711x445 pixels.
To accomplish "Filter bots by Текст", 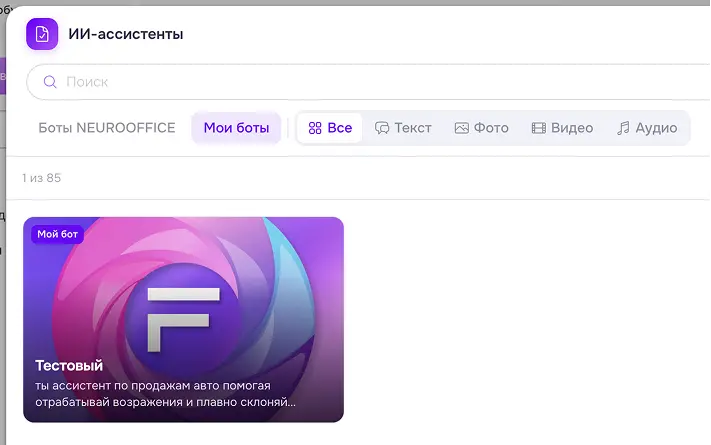I will pos(403,128).
